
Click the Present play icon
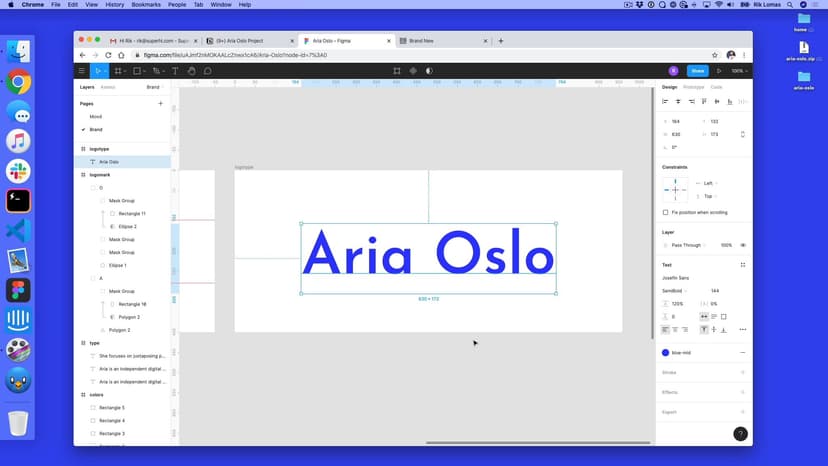(718, 71)
